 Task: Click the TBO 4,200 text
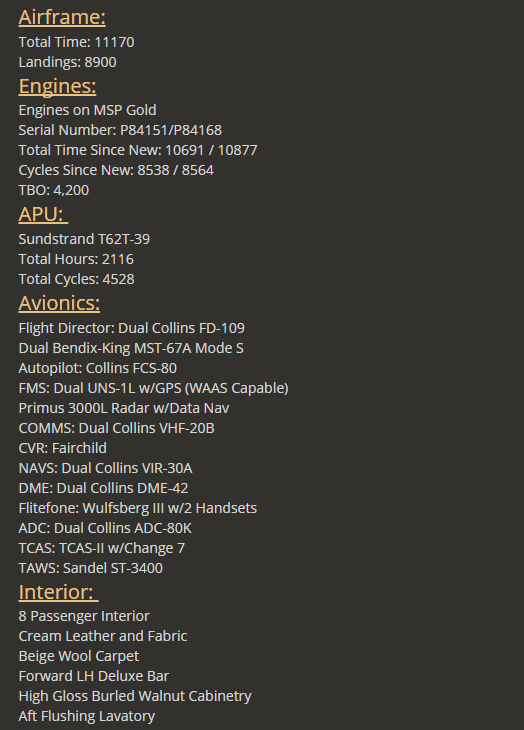(54, 190)
